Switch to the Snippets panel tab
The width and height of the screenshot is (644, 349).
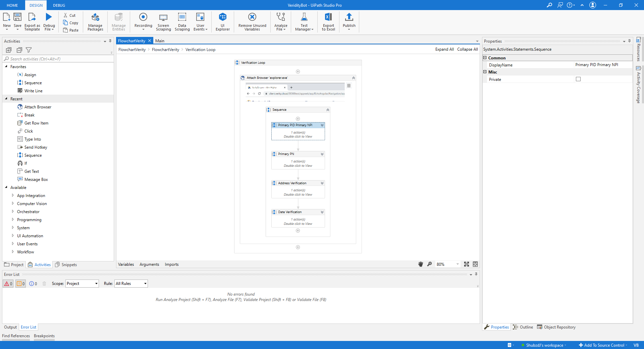66,265
